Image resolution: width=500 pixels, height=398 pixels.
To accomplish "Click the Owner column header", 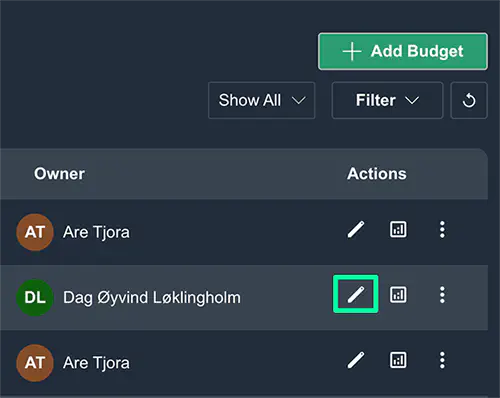I will pos(59,174).
